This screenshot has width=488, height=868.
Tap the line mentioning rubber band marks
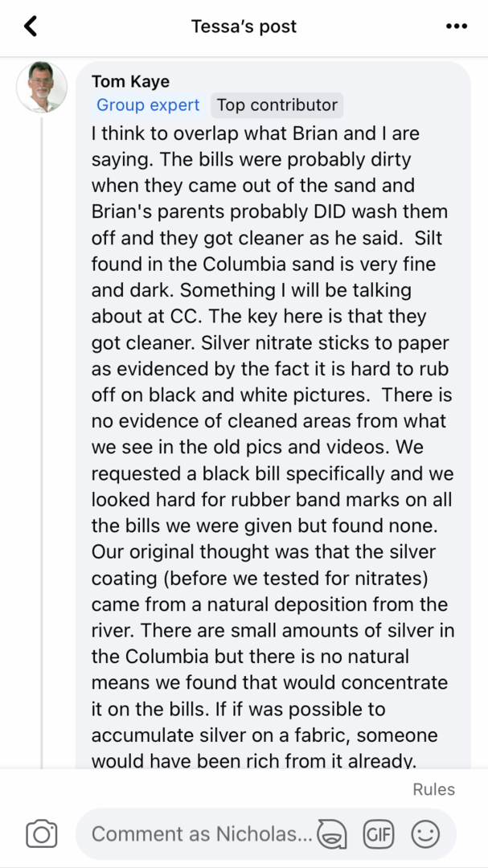[x=272, y=500]
